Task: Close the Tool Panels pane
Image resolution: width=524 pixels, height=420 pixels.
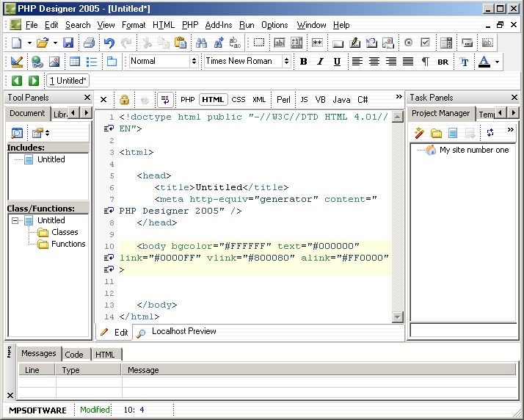Action: [87, 98]
